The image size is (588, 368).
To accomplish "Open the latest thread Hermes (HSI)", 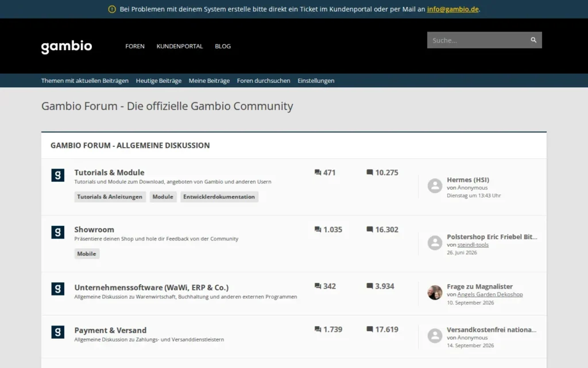I will coord(468,180).
